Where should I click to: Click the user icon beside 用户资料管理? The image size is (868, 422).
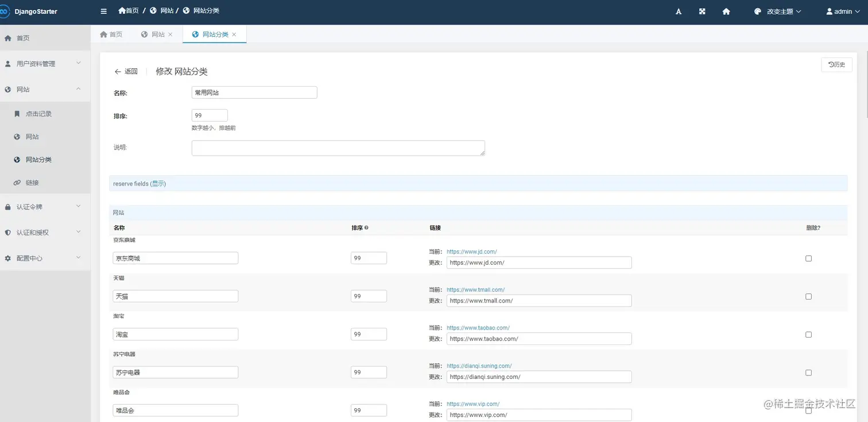(x=8, y=64)
